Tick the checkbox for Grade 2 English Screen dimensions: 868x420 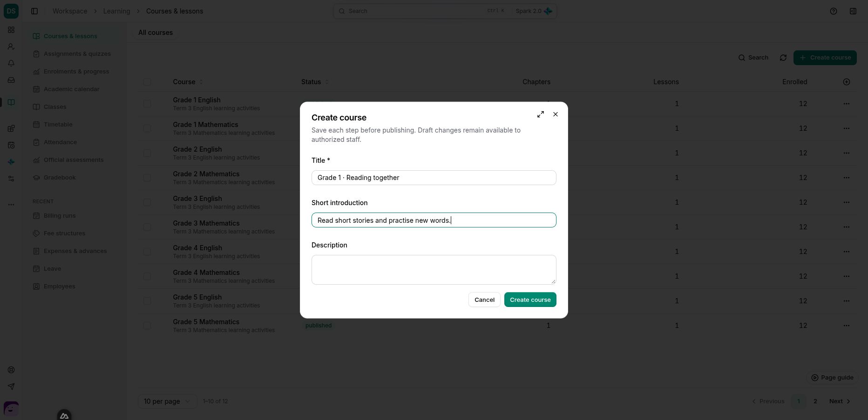[x=147, y=153]
